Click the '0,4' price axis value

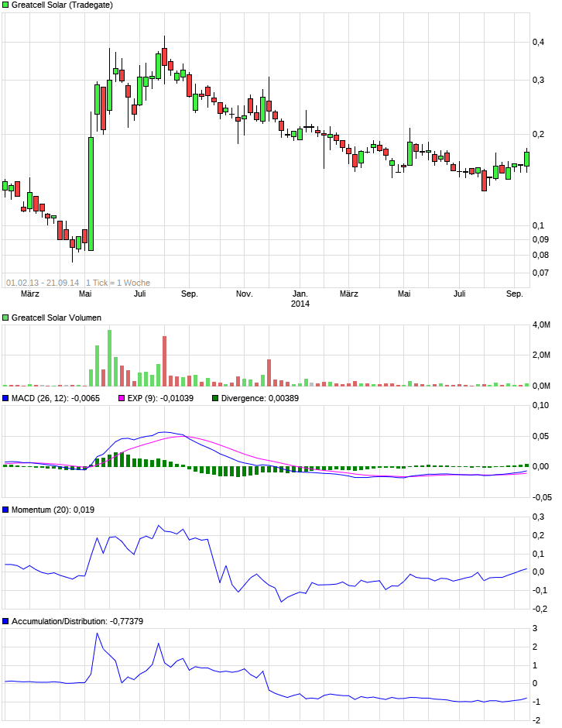coord(538,43)
